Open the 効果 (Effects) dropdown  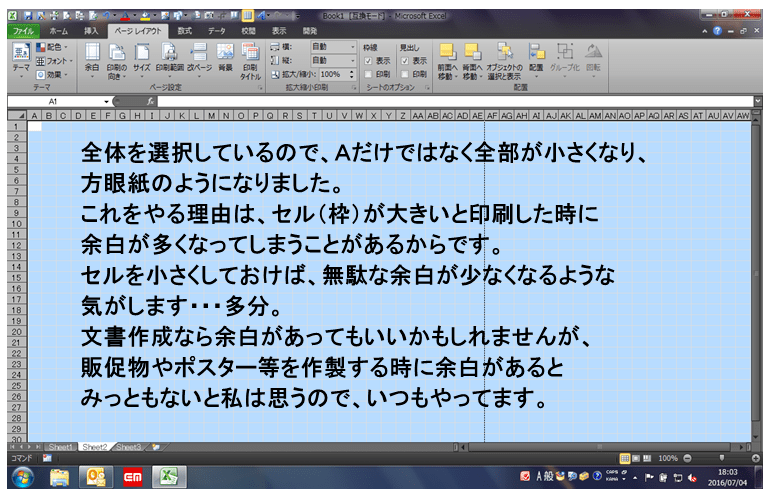[x=52, y=74]
